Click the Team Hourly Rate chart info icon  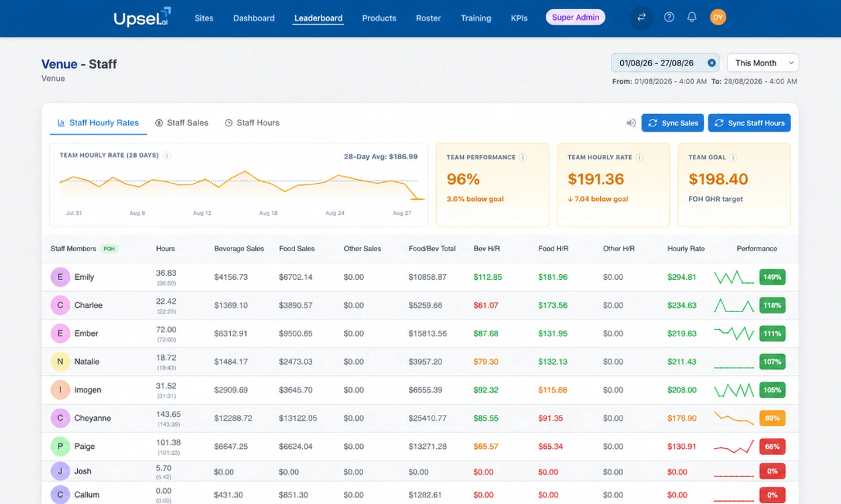[167, 156]
